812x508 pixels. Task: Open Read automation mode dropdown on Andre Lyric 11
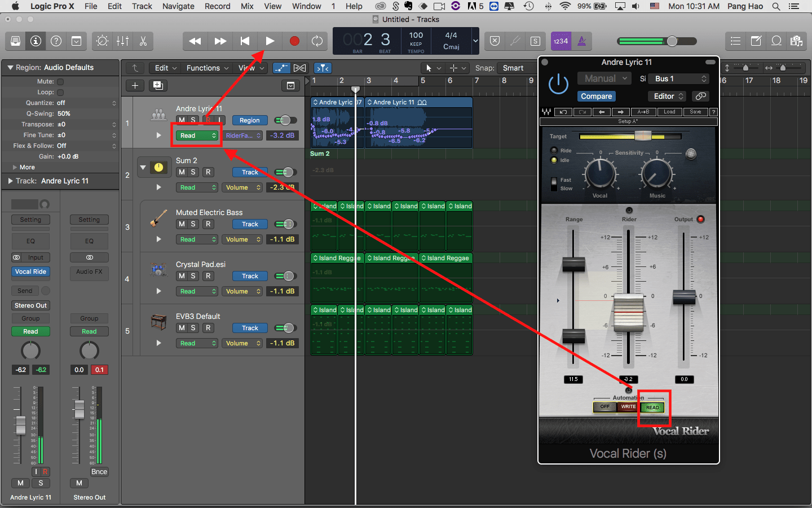point(197,135)
